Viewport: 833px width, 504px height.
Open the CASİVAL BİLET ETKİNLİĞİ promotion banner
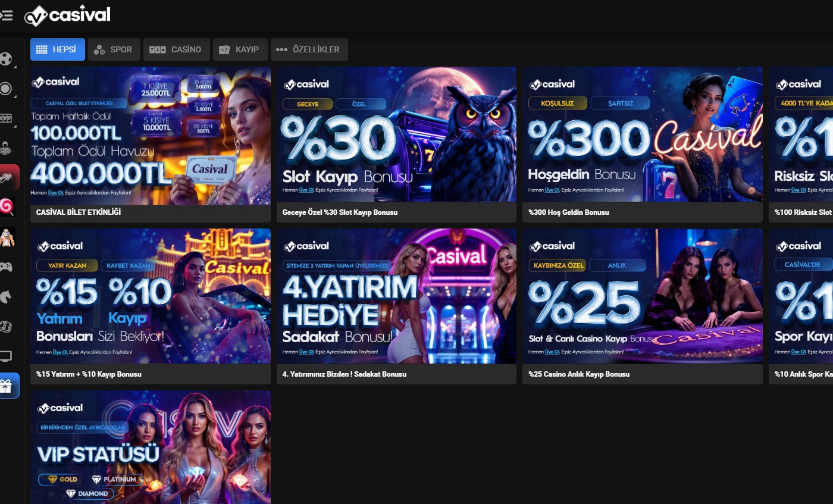point(151,135)
